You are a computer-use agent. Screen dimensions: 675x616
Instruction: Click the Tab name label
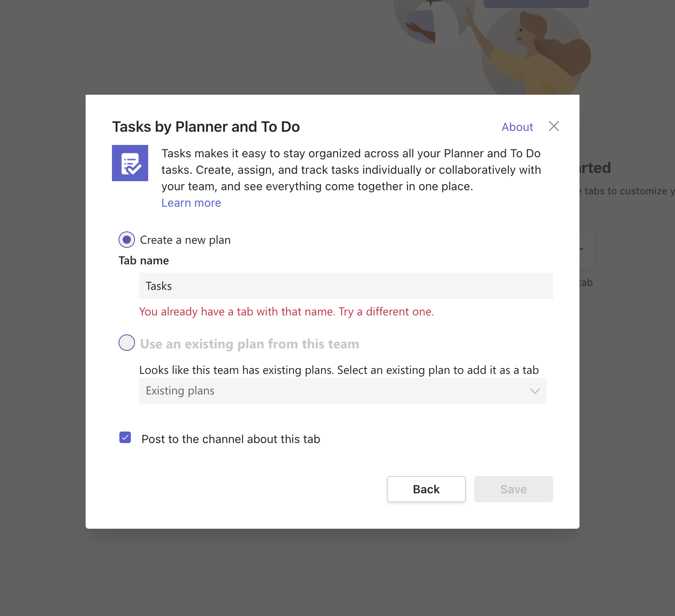[144, 261]
